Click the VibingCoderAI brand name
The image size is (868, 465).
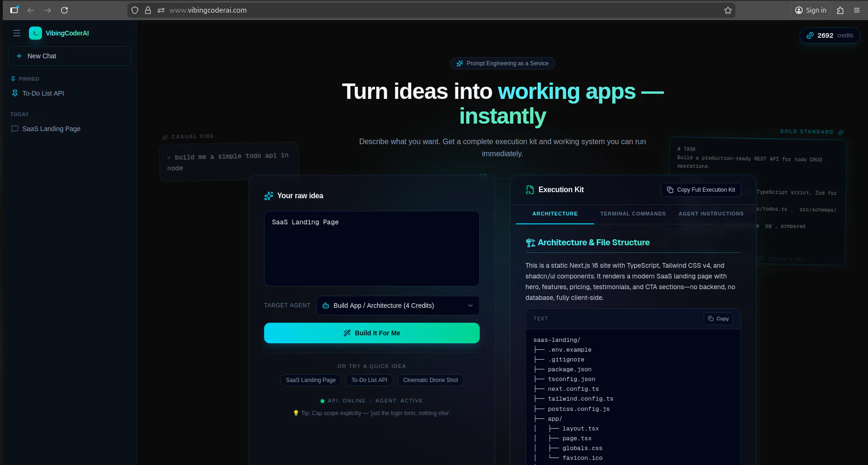tap(67, 33)
